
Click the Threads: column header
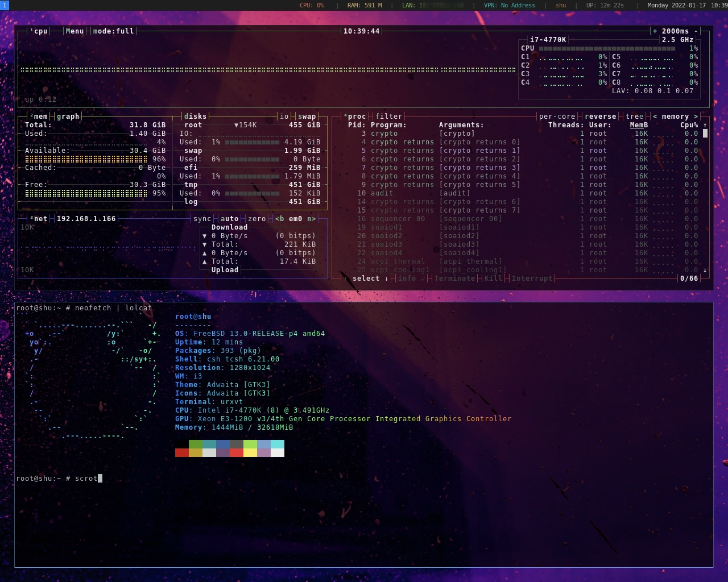pos(566,125)
